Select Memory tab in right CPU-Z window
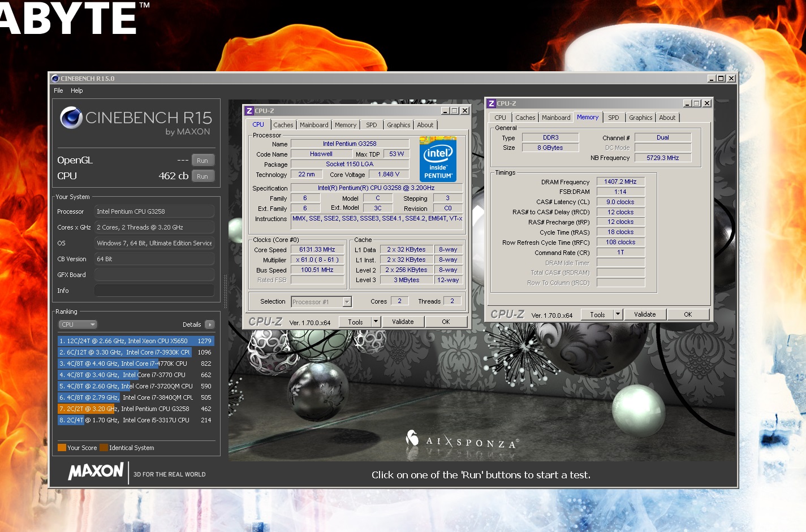Image resolution: width=806 pixels, height=532 pixels. tap(588, 117)
